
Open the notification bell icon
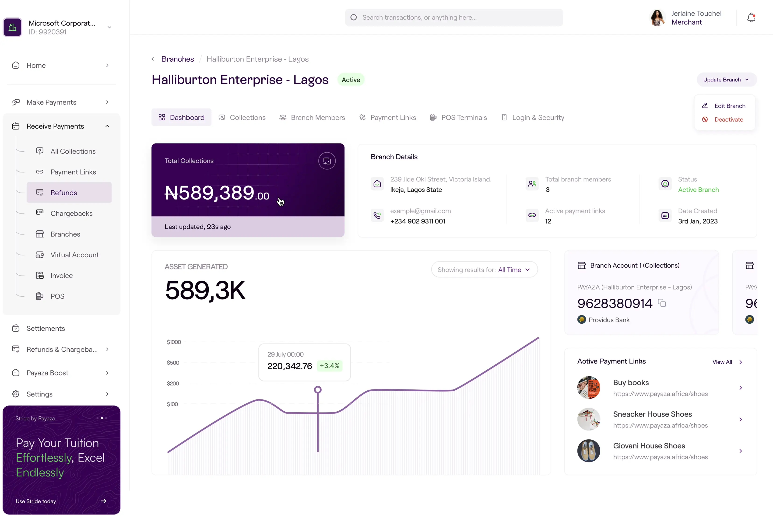pyautogui.click(x=751, y=18)
